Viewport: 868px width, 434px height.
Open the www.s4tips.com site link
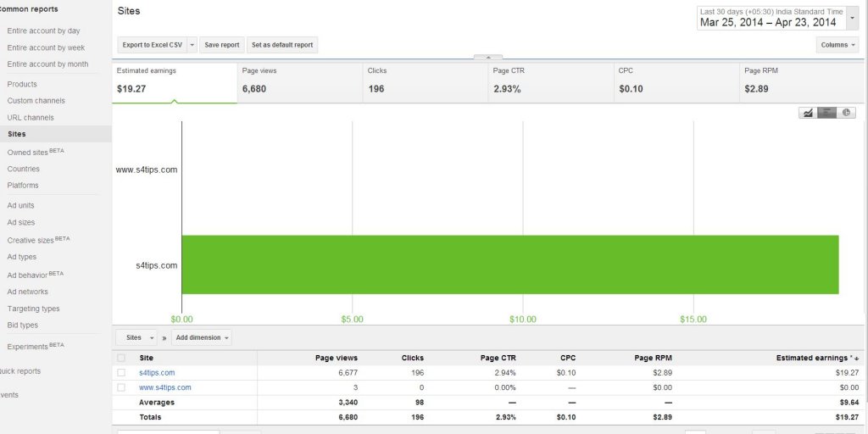(x=165, y=387)
